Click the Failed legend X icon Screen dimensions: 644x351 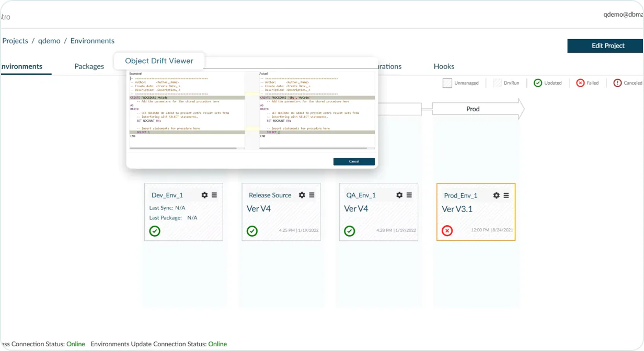pos(580,83)
